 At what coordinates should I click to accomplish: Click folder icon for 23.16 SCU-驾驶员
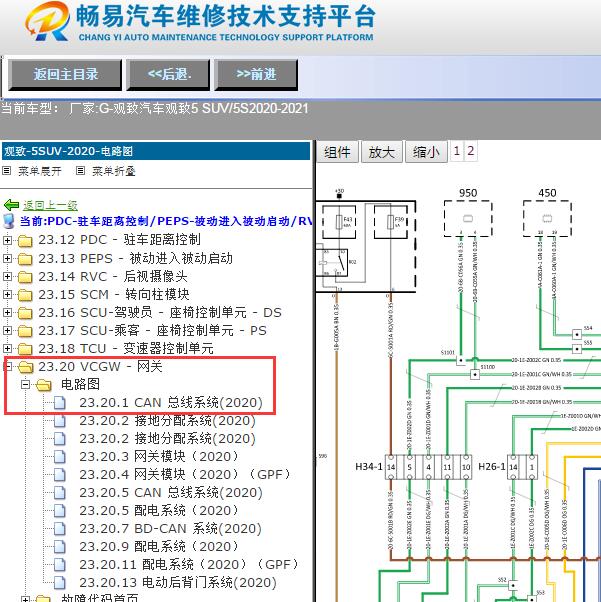point(25,313)
